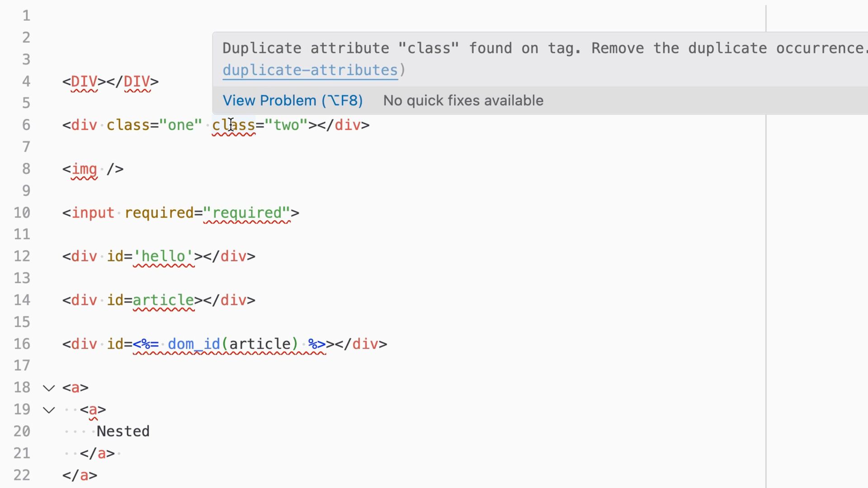Click line number 16 in gutter
The image size is (868, 488).
tap(22, 344)
